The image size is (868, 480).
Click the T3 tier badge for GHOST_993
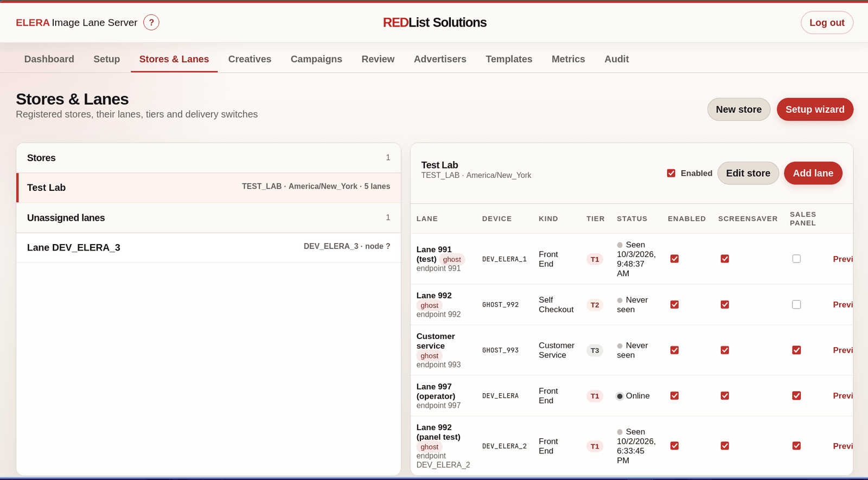click(x=595, y=350)
